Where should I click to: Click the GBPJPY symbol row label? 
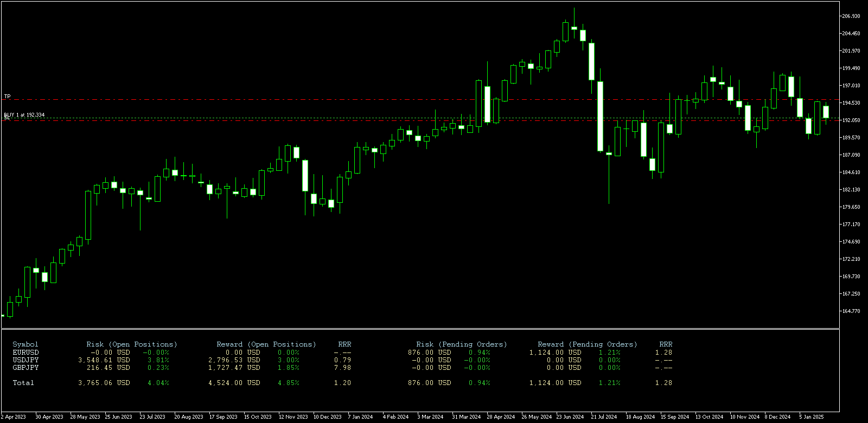[x=25, y=368]
